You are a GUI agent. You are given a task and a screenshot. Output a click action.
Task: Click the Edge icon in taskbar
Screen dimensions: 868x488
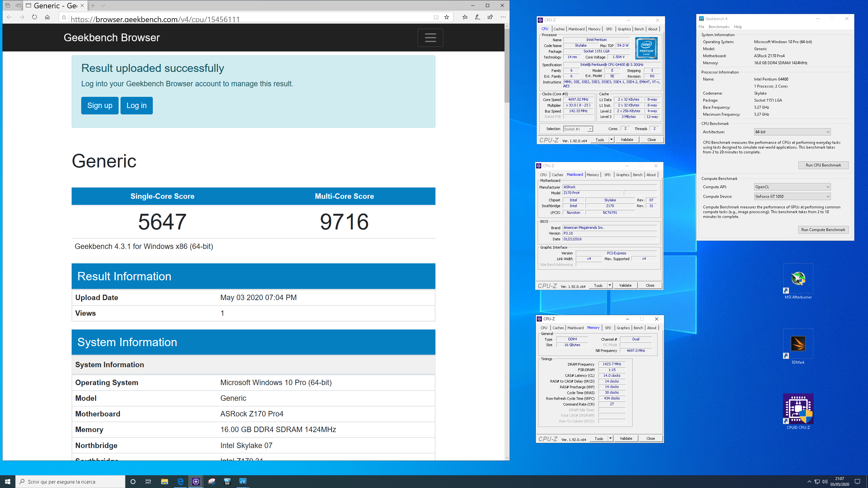point(180,481)
